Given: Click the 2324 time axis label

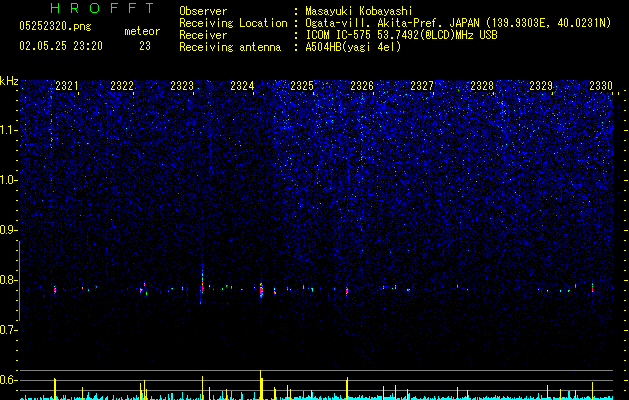Looking at the screenshot, I should coord(242,86).
